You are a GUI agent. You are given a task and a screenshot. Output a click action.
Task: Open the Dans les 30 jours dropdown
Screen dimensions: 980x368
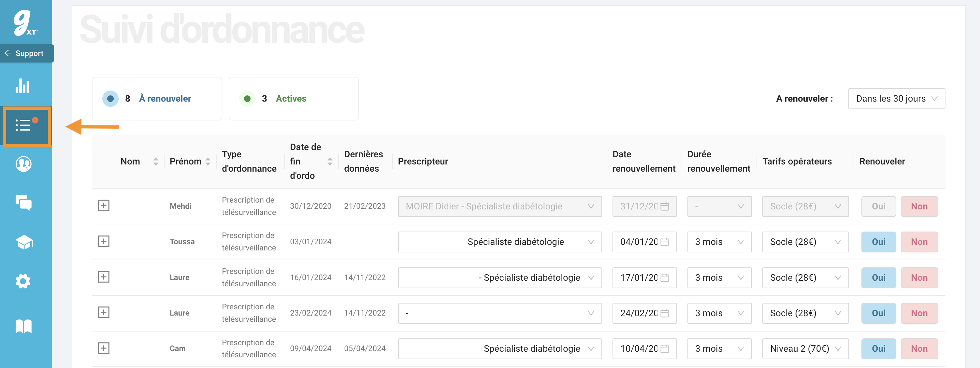[896, 98]
